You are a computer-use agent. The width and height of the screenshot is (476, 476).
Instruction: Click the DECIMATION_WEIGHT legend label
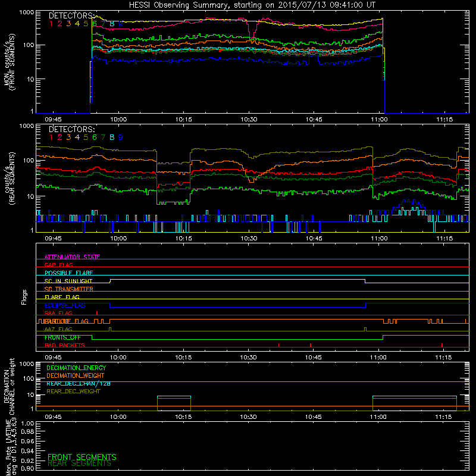76,376
